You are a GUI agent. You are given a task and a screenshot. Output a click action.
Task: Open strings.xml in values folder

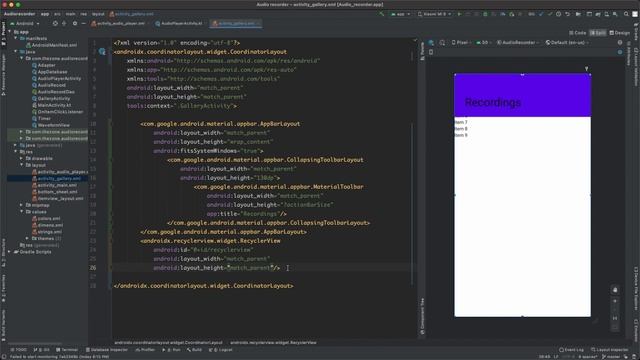47,232
